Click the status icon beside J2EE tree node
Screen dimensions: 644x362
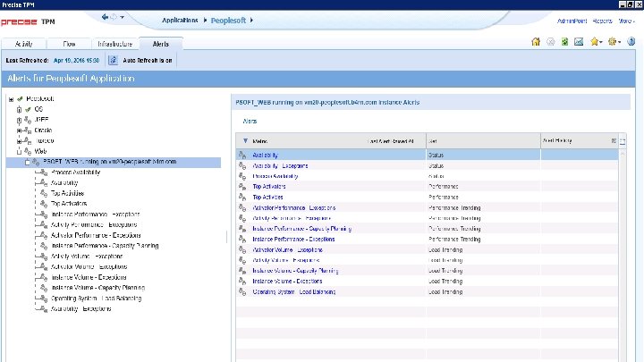28,120
